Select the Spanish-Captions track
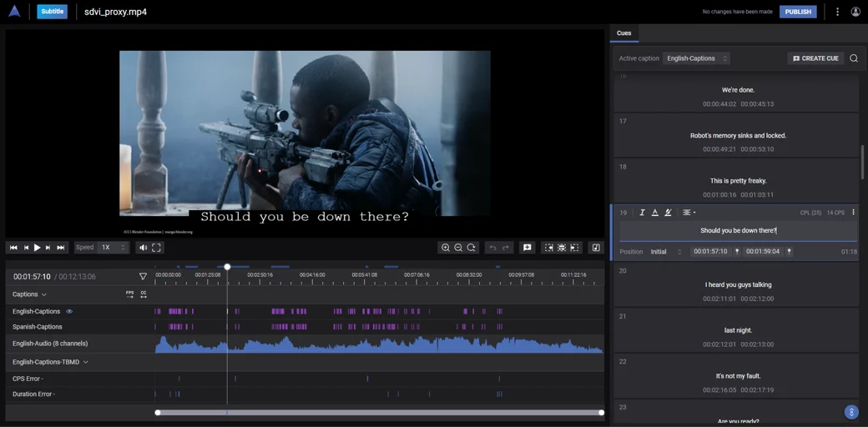The width and height of the screenshot is (868, 427). coord(37,327)
